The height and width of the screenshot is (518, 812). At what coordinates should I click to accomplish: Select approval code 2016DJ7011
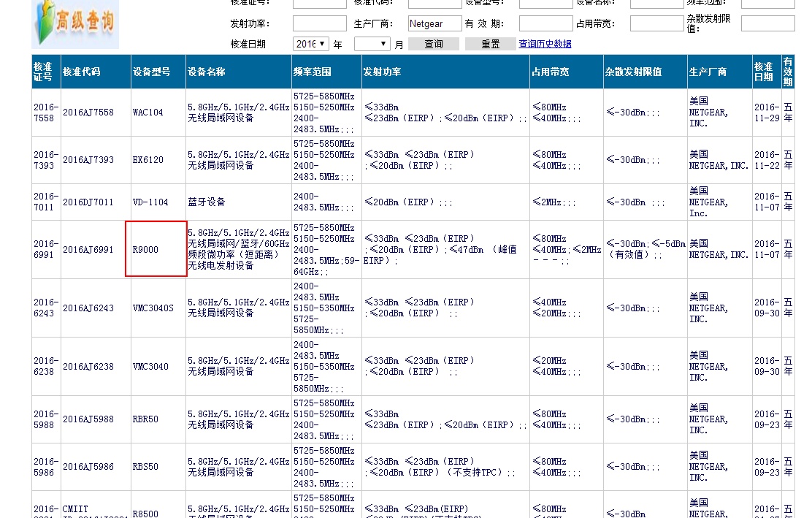point(88,202)
